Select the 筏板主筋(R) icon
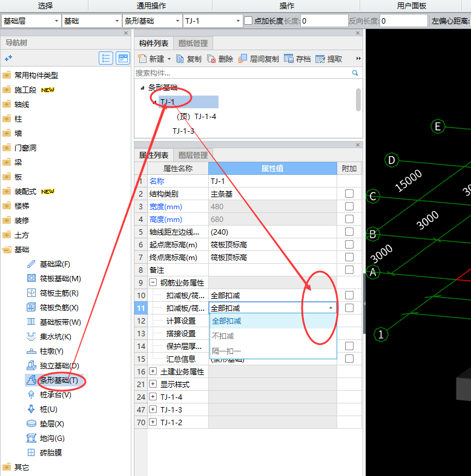 pyautogui.click(x=31, y=293)
